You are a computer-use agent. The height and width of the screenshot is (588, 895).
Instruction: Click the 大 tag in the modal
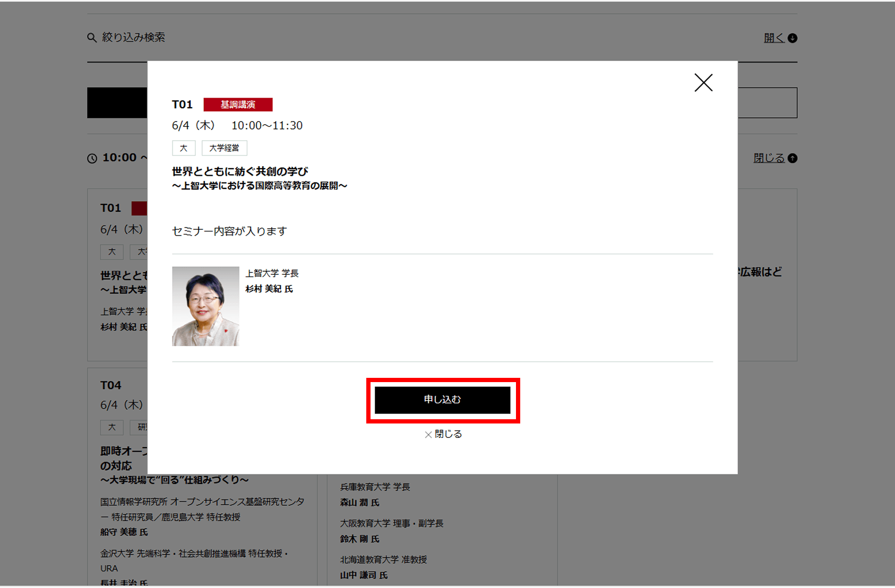coord(184,148)
